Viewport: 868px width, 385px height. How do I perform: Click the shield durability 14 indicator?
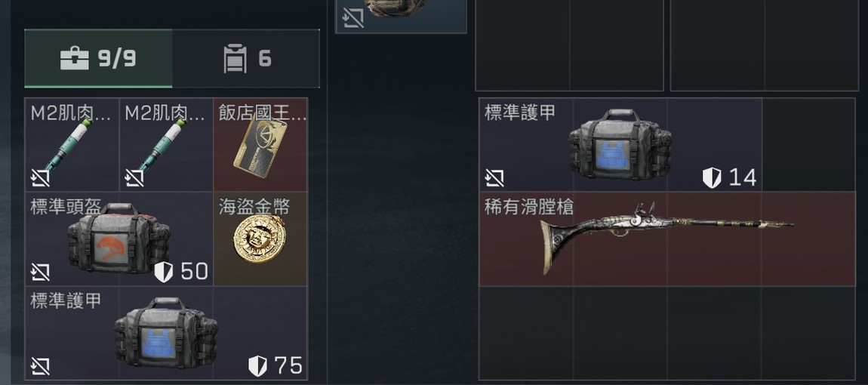tap(730, 178)
